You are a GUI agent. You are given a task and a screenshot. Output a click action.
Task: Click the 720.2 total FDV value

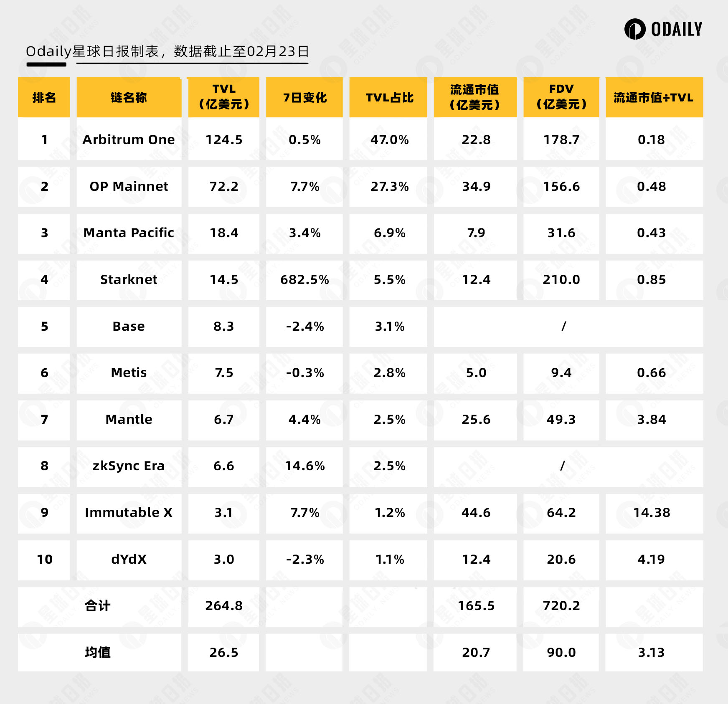561,606
